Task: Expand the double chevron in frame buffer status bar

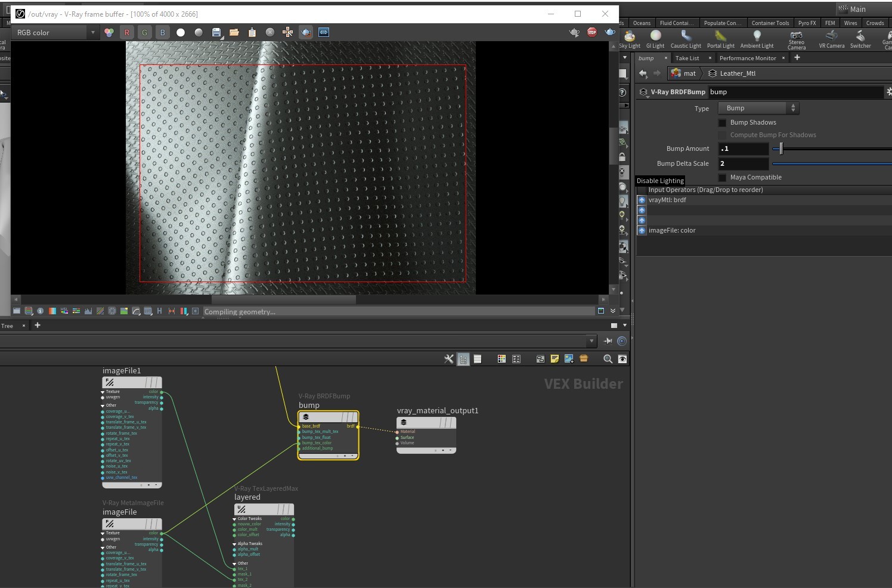Action: 612,311
